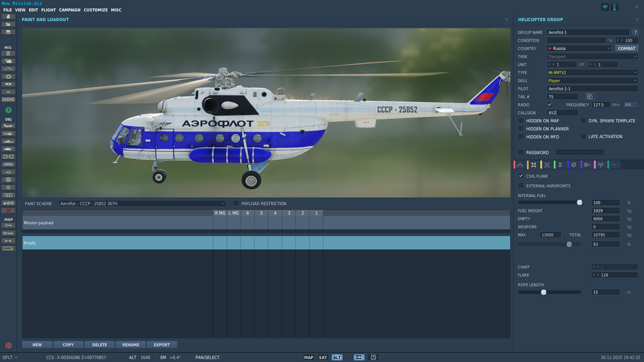The width and height of the screenshot is (644, 362).
Task: Click the green Fly mission arrow icon
Action: tap(8, 110)
